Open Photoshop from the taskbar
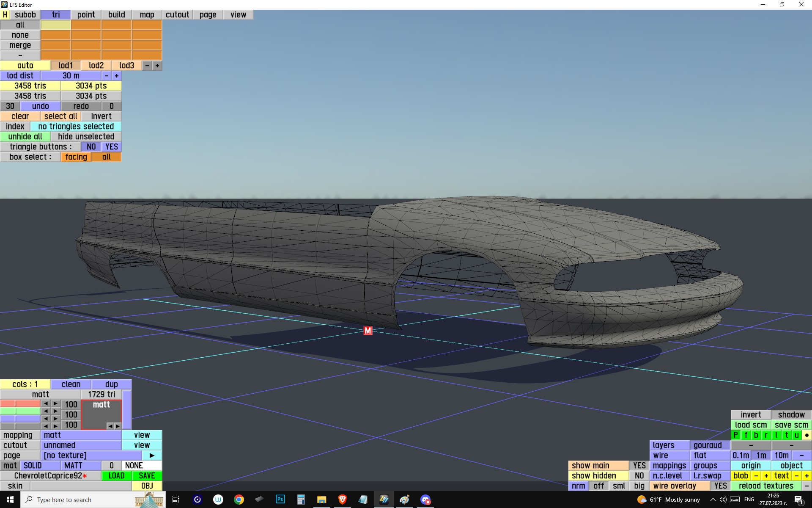The height and width of the screenshot is (508, 812). pyautogui.click(x=280, y=500)
